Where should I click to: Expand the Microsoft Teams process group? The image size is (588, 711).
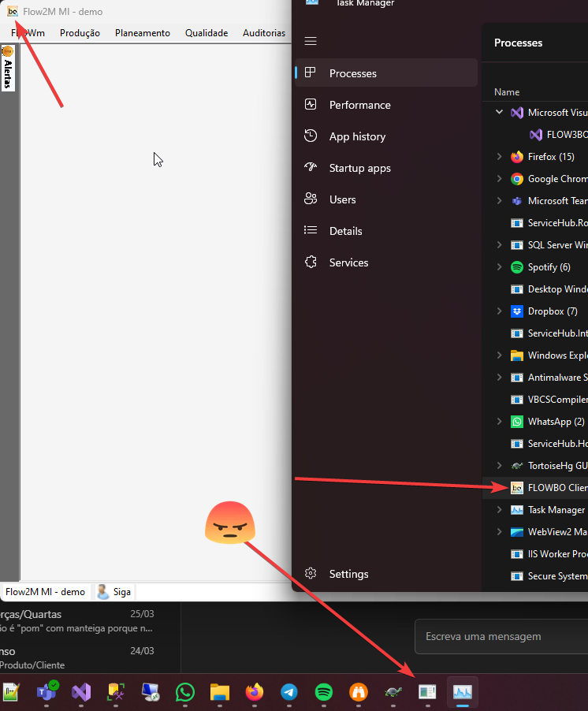[499, 200]
